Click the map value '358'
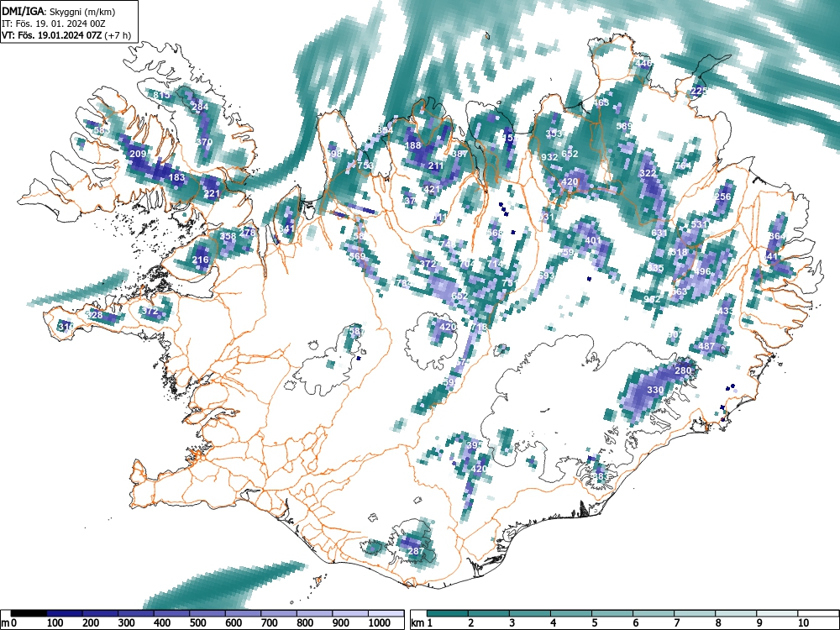840x630 pixels. click(228, 236)
